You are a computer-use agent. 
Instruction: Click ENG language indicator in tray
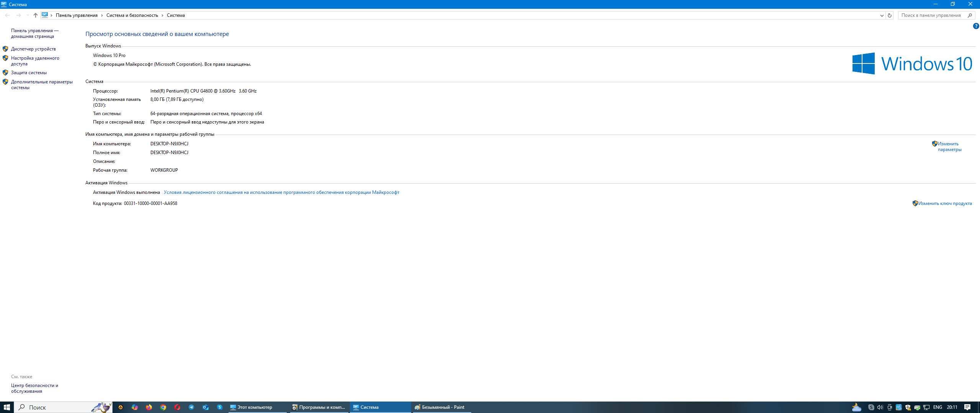click(x=938, y=407)
